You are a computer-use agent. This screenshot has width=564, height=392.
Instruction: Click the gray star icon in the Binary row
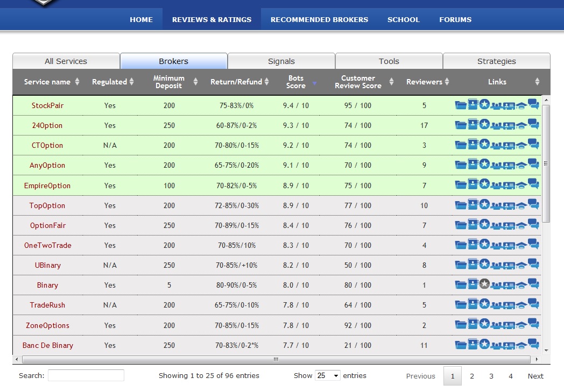[x=484, y=284]
